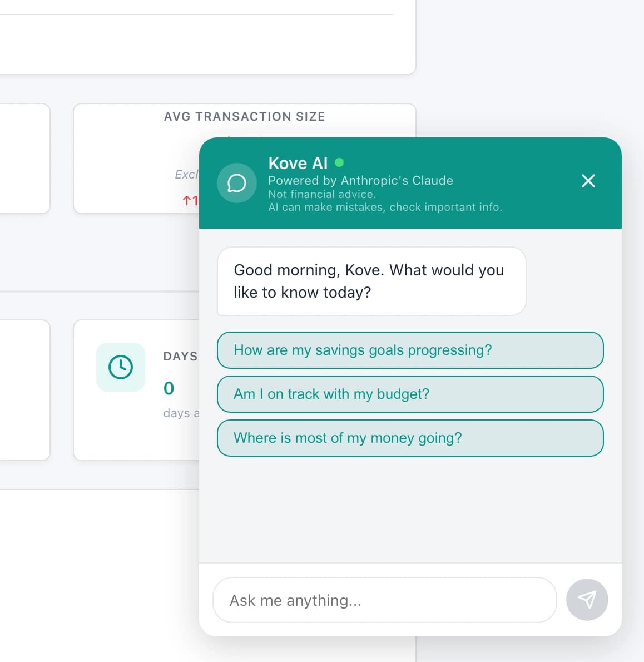The image size is (644, 662).
Task: Click the red up-arrow change indicator
Action: click(190, 200)
